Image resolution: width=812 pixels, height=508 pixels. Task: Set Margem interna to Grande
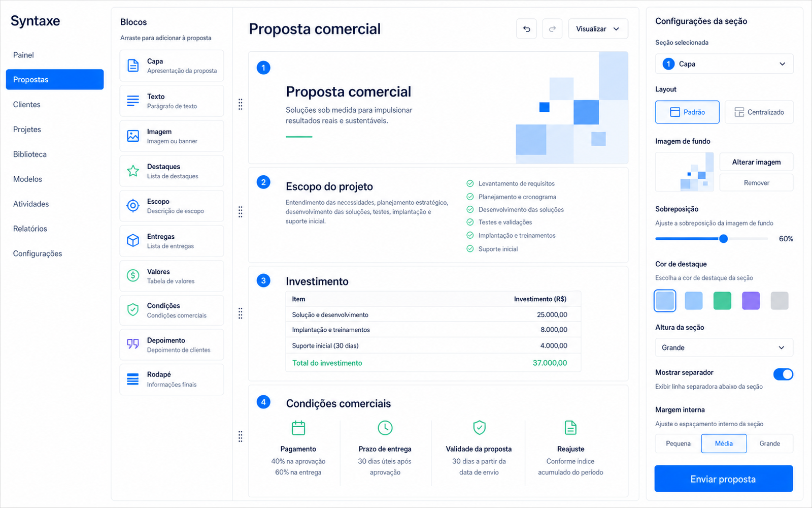tap(770, 443)
